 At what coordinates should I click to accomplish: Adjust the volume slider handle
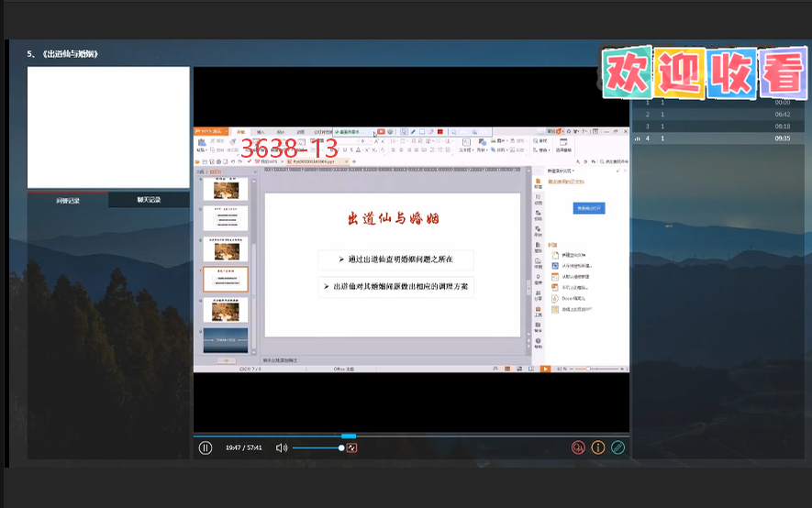tap(341, 447)
